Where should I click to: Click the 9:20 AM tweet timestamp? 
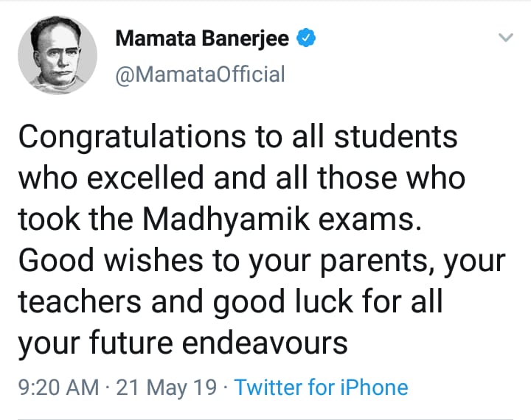click(x=58, y=387)
